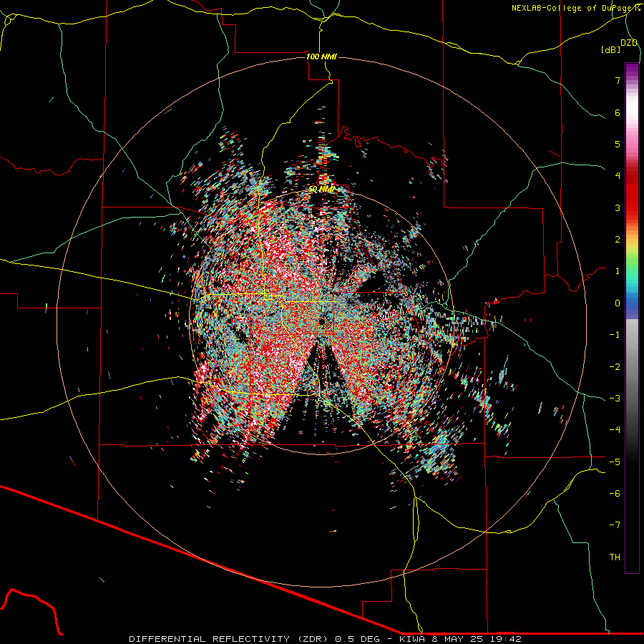Screen dimensions: 644x644
Task: Click the DZD legend title
Action: click(x=629, y=43)
